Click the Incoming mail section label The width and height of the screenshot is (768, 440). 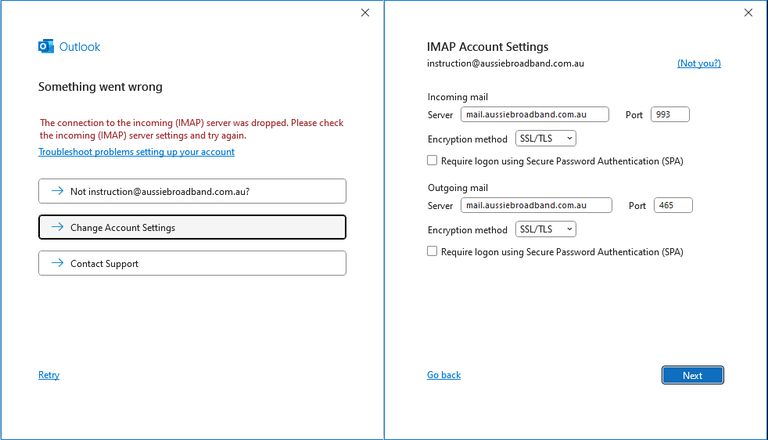tap(457, 97)
